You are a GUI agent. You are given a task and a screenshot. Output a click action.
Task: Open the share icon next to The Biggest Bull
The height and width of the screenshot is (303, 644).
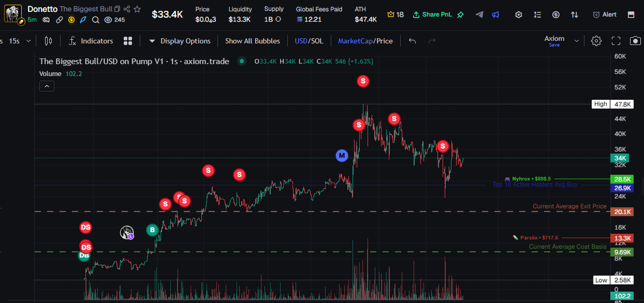point(127,9)
